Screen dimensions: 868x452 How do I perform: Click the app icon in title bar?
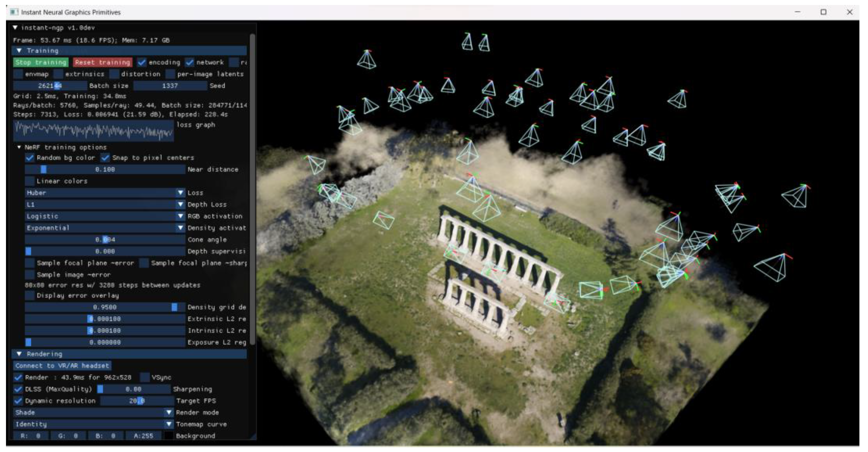coord(14,12)
